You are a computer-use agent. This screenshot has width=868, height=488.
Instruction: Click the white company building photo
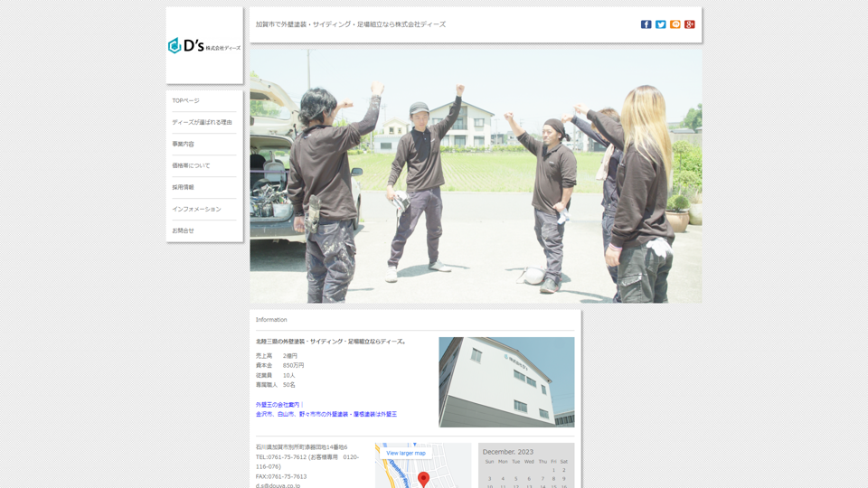point(506,381)
